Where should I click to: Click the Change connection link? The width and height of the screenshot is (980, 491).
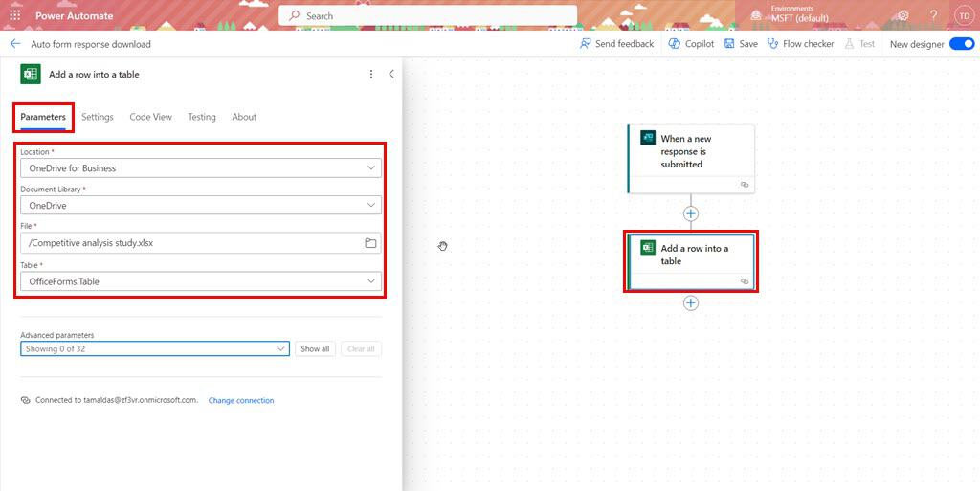click(241, 400)
